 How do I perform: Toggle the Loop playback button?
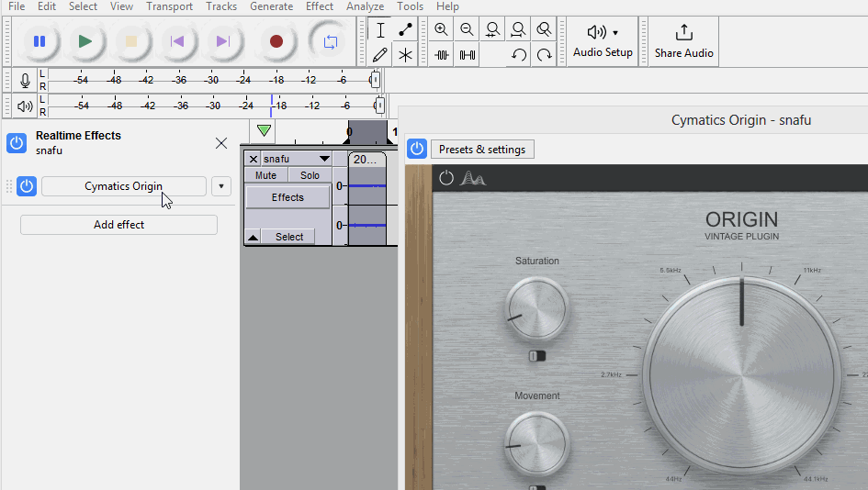coord(330,41)
